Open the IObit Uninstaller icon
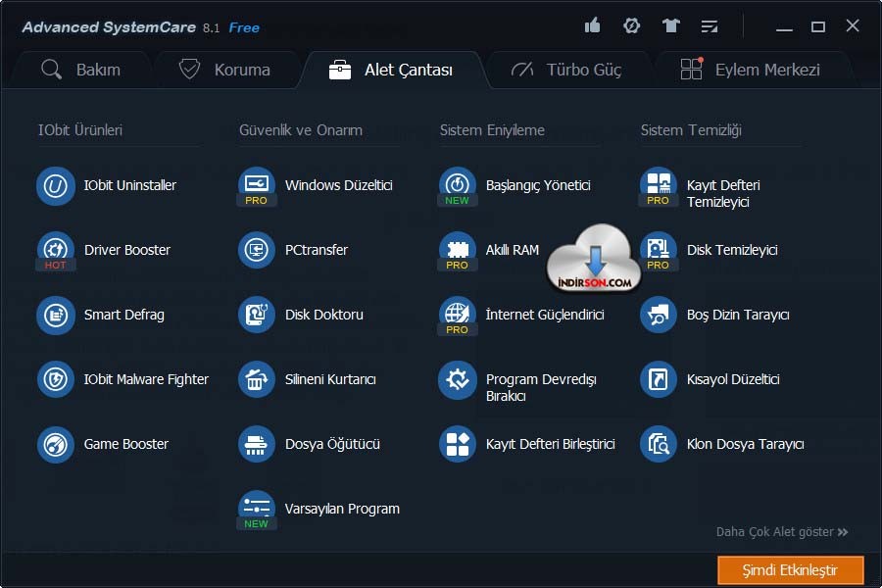The image size is (882, 588). (56, 185)
